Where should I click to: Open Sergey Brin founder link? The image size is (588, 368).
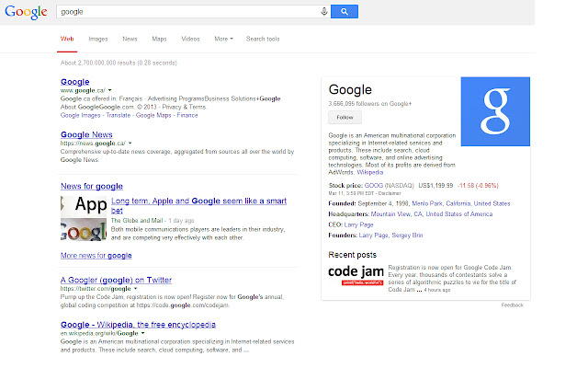407,236
